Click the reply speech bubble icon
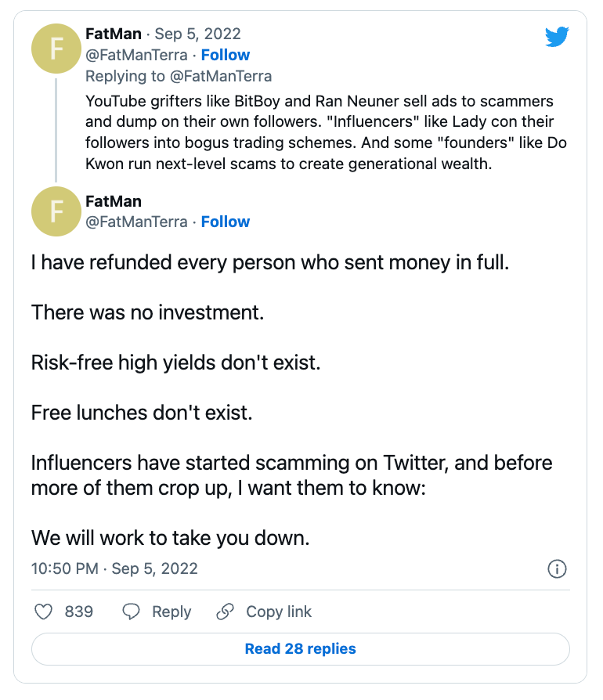This screenshot has height=700, width=603. pyautogui.click(x=131, y=612)
